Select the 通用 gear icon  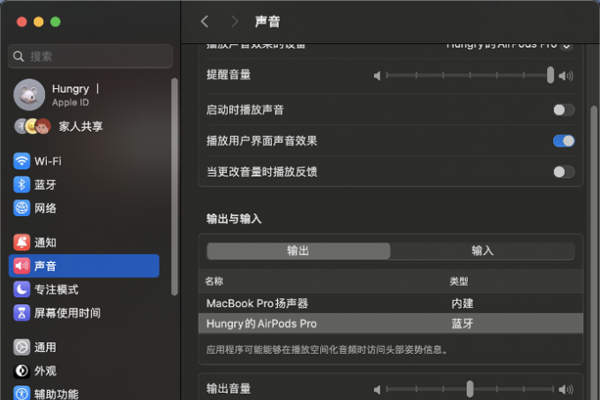[22, 347]
